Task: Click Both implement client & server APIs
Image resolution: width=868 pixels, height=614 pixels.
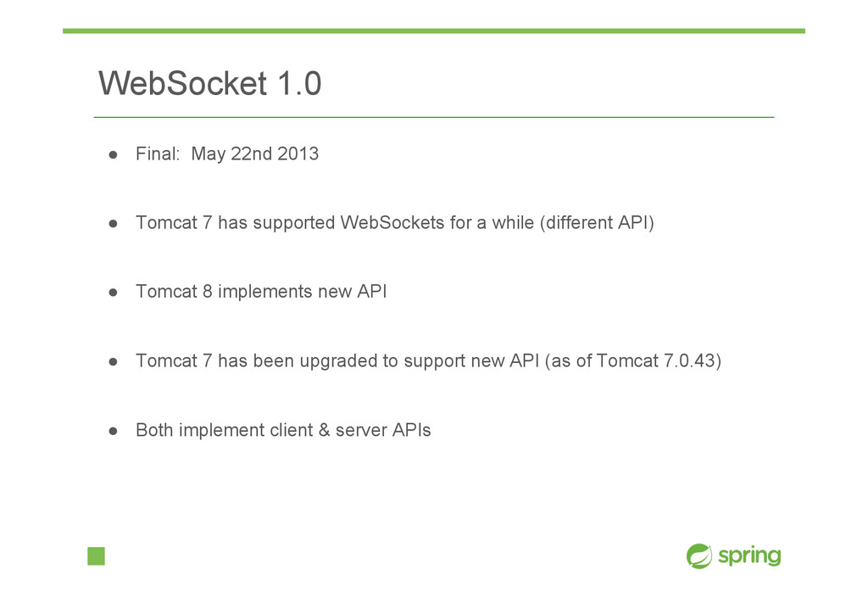Action: (283, 430)
